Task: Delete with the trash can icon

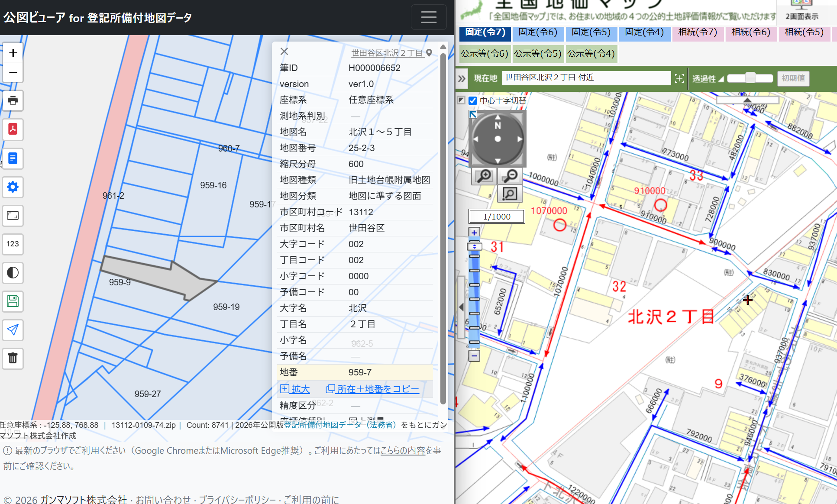Action: 13,359
